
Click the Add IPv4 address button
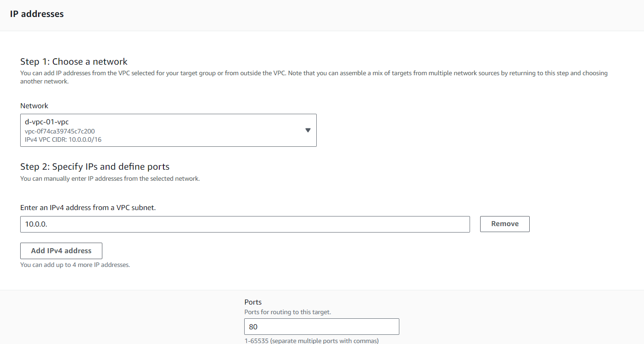click(x=61, y=251)
